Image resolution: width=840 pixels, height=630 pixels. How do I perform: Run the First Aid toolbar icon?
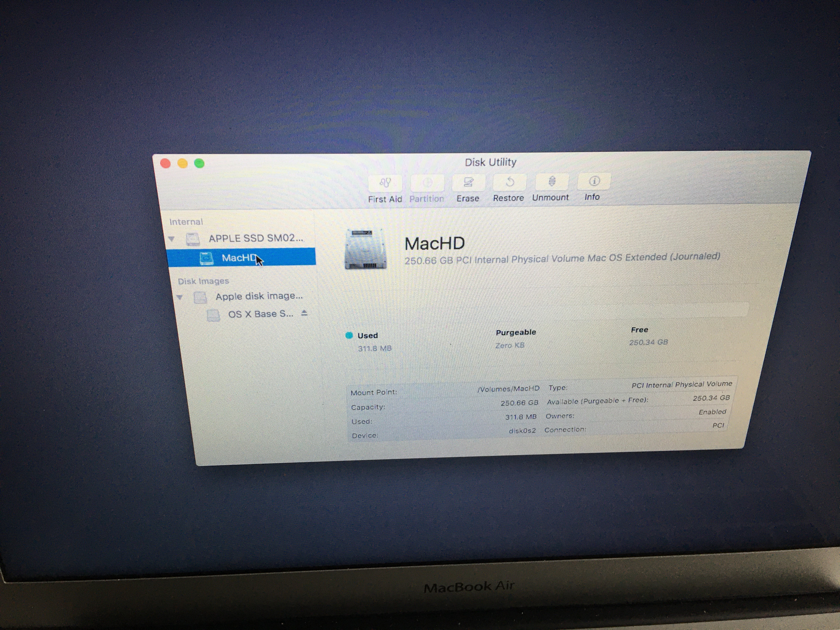point(385,183)
